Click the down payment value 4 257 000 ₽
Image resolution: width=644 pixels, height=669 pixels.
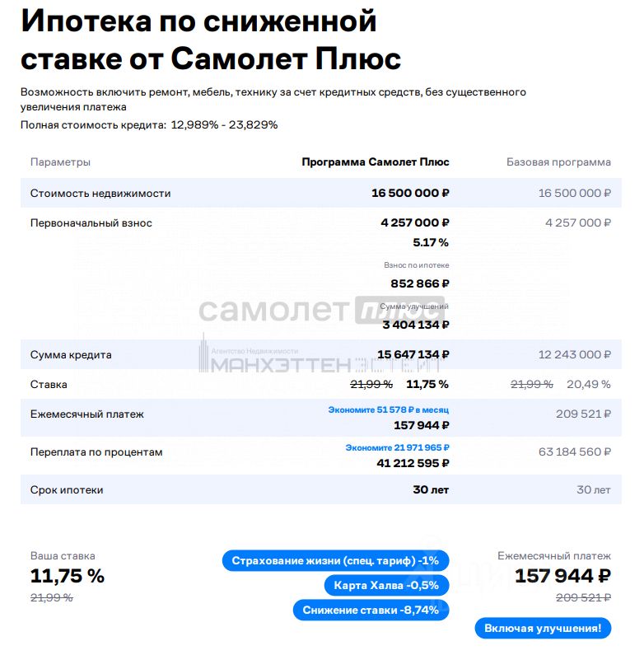[415, 222]
